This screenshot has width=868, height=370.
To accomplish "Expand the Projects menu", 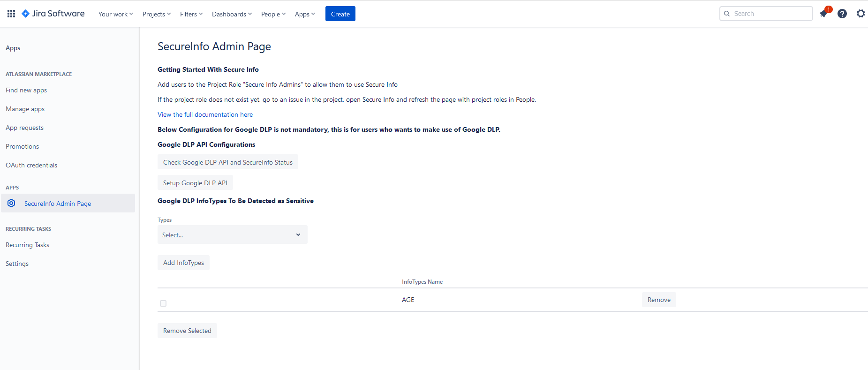I will coord(157,14).
